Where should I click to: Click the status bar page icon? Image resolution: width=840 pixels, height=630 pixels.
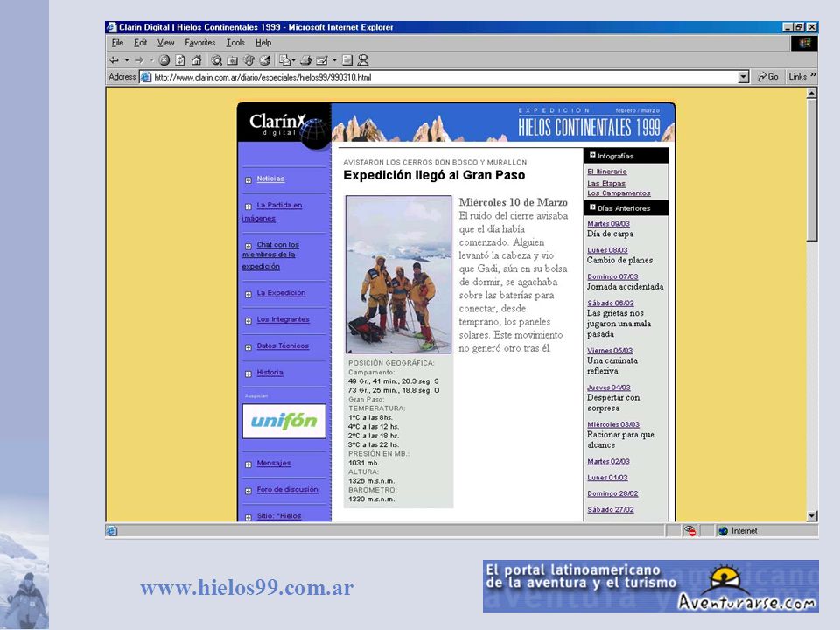click(x=111, y=531)
